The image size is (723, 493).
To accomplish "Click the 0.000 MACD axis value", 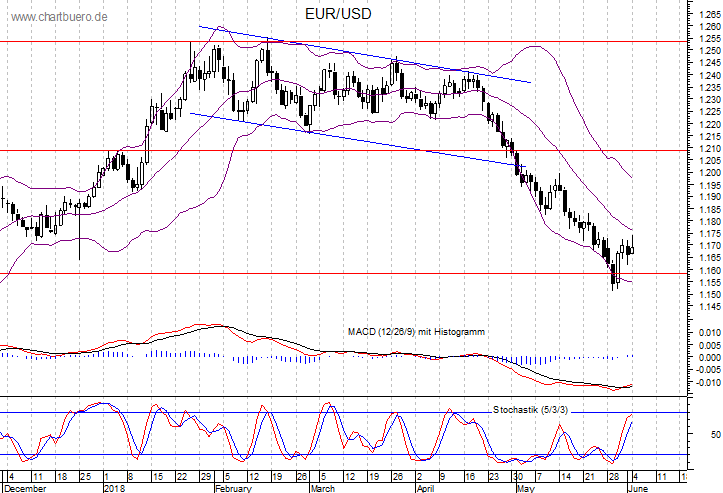I will pyautogui.click(x=707, y=385).
